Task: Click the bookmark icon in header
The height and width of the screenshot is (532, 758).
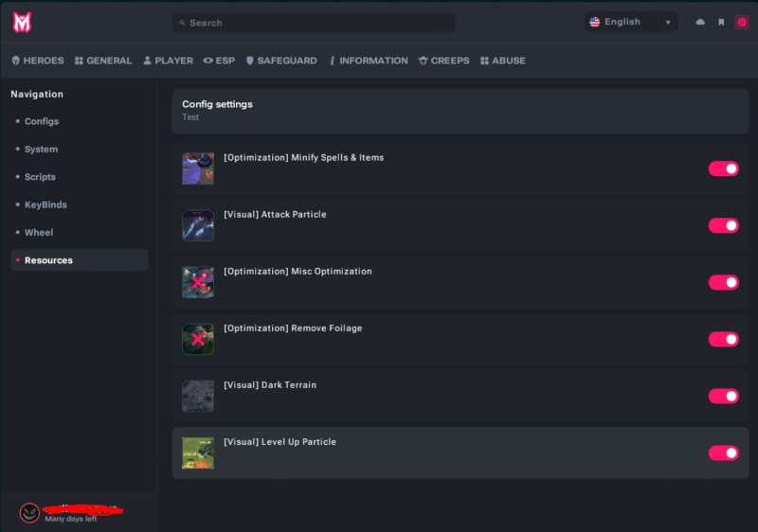Action: (721, 22)
